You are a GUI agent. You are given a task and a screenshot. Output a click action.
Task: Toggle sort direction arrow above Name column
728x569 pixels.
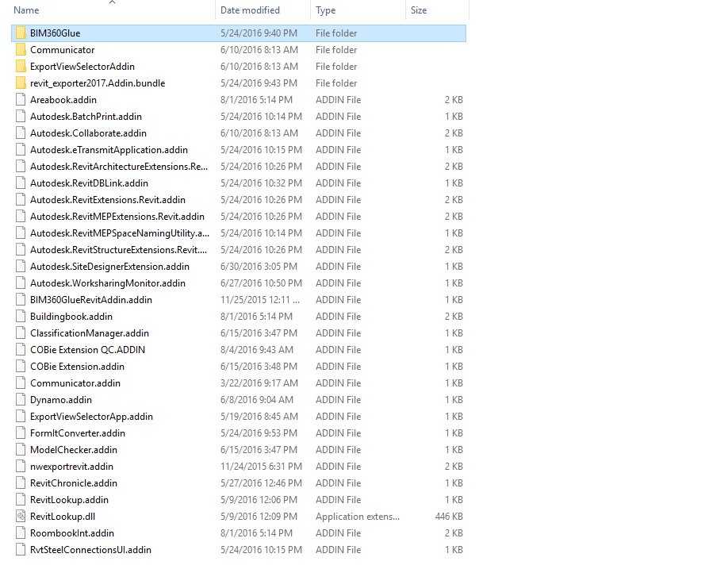tap(112, 2)
